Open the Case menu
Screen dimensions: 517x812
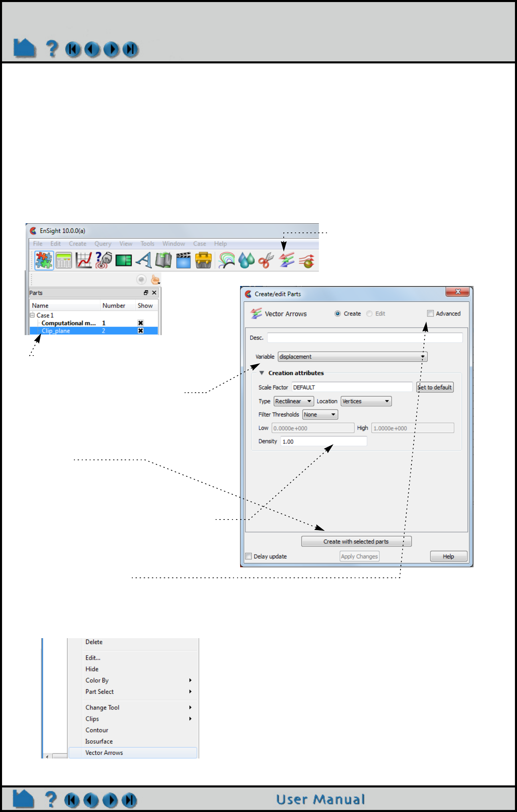coord(200,243)
